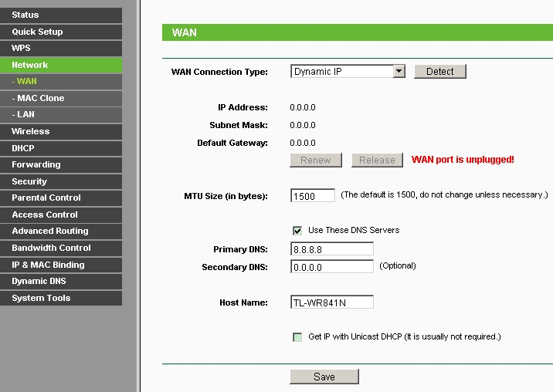Click the 'Host Name:' label
This screenshot has width=553, height=392.
243,302
